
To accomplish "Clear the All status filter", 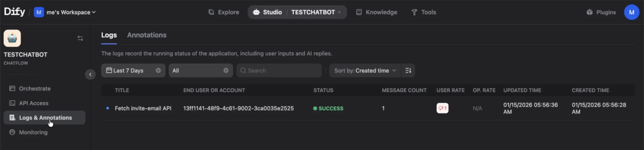I will (x=226, y=71).
